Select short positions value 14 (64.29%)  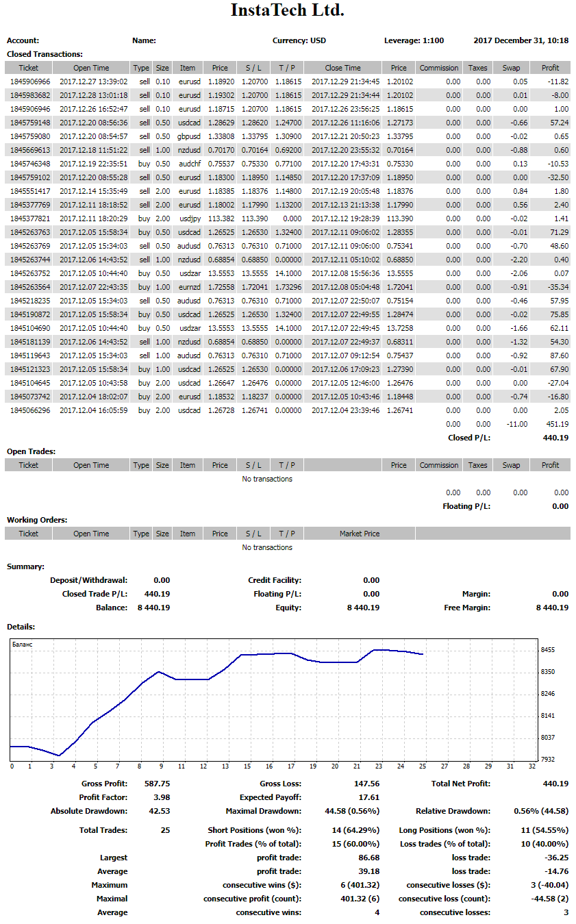coord(356,830)
